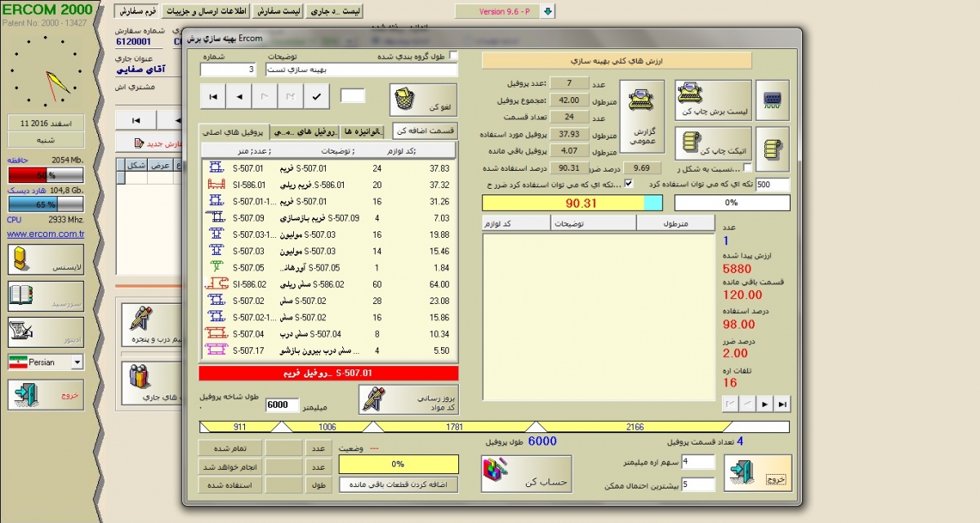The width and height of the screenshot is (980, 523).
Task: Toggle the نسبت به شكل checkbox
Action: [747, 168]
